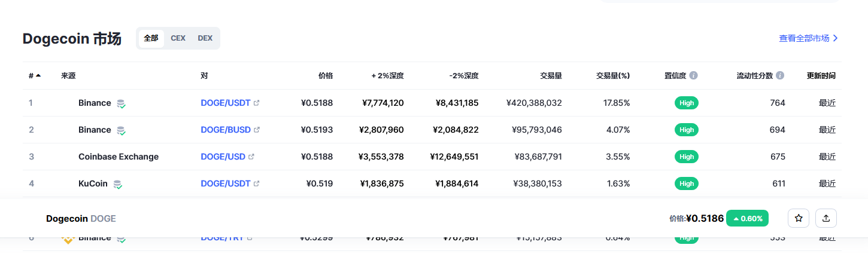Click the star watchlist icon for Dogecoin
This screenshot has width=868, height=257.
(798, 219)
